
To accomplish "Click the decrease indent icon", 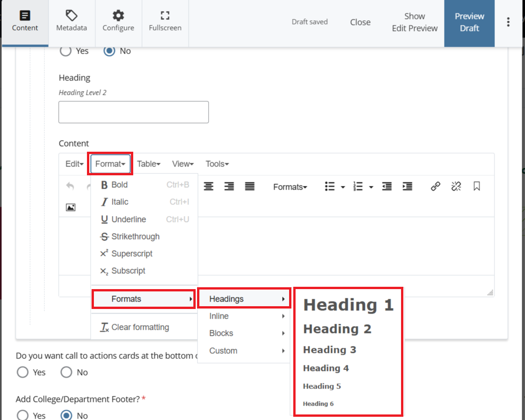I will (x=387, y=186).
